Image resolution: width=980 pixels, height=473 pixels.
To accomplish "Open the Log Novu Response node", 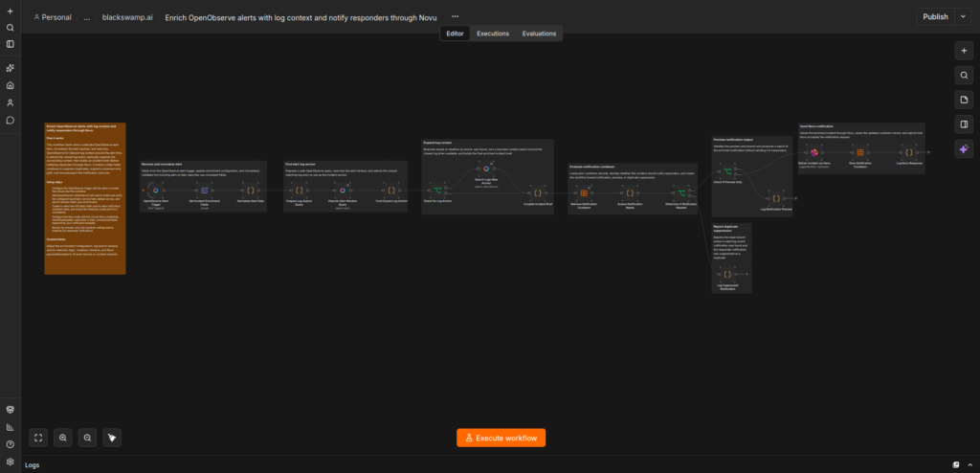I will coord(909,152).
